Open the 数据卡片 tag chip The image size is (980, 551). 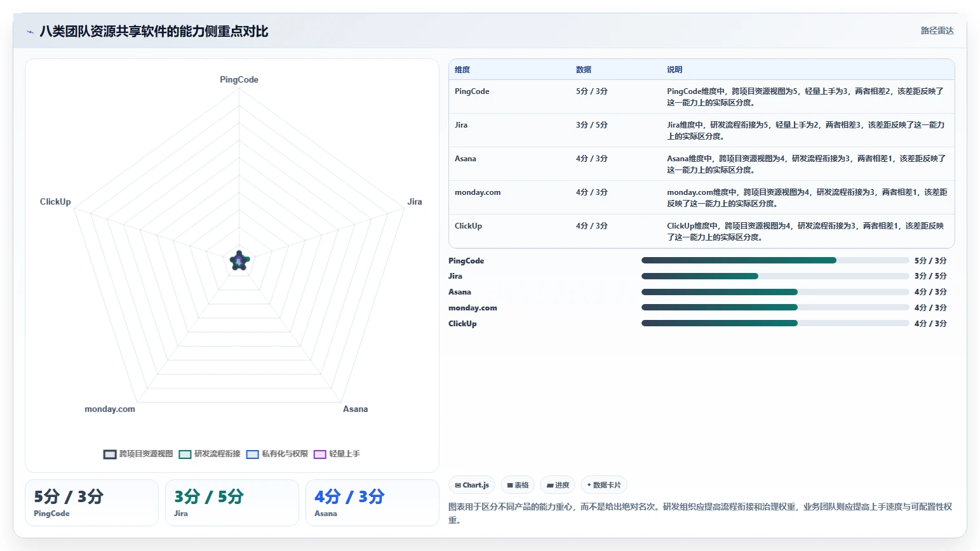coord(604,485)
